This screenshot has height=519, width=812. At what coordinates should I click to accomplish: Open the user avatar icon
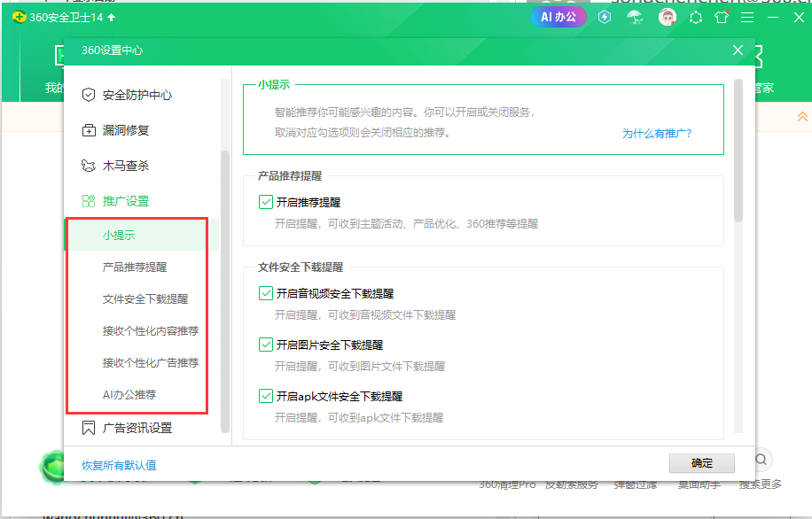(x=667, y=18)
